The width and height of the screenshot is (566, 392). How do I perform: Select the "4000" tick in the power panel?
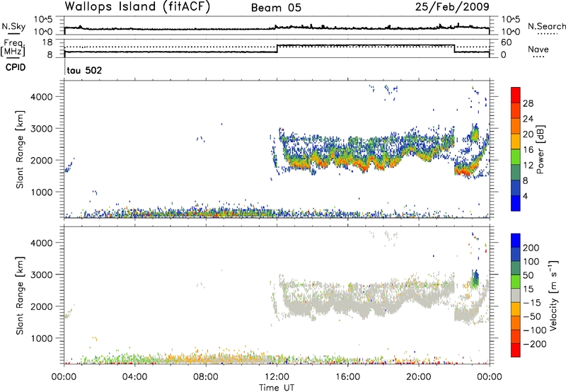click(x=42, y=97)
